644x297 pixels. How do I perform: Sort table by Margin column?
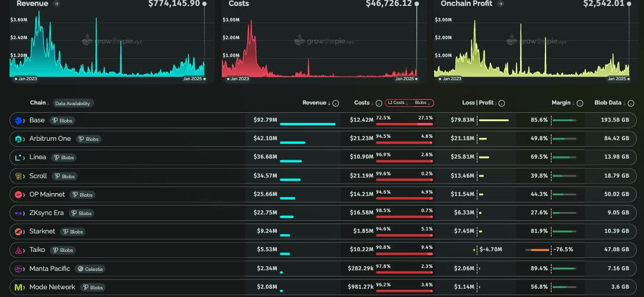(x=563, y=103)
